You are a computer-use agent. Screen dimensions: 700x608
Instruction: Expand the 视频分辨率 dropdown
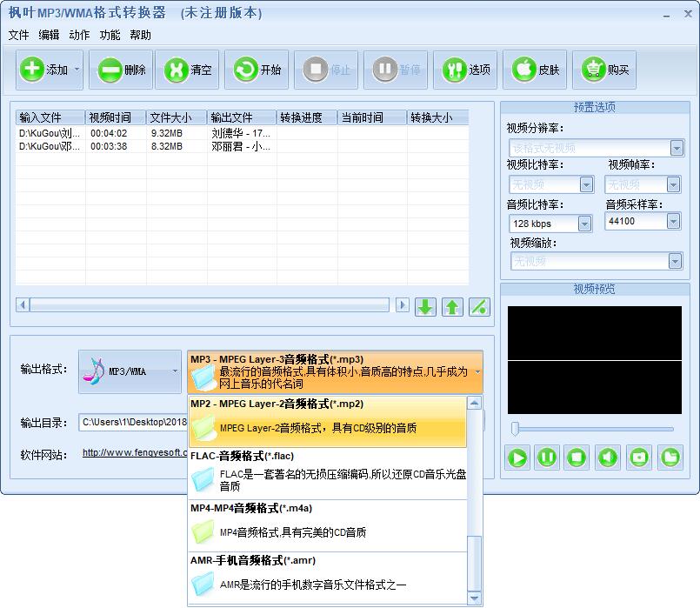tap(677, 148)
